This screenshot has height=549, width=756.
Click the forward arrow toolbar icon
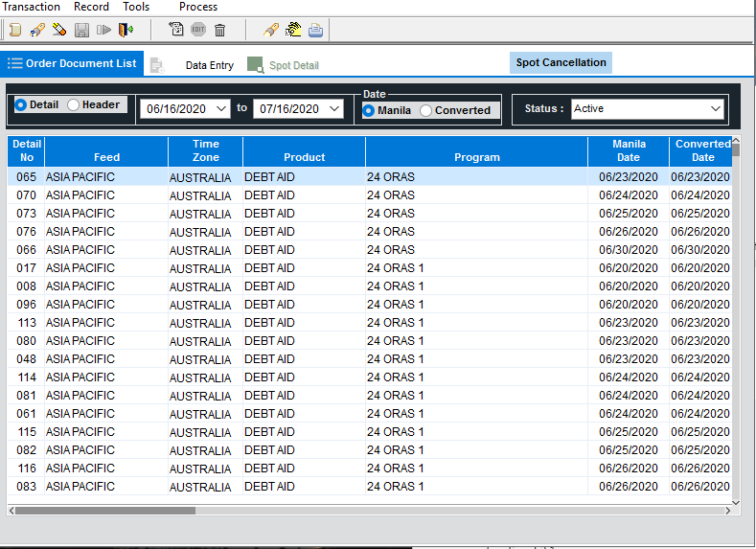click(x=103, y=31)
